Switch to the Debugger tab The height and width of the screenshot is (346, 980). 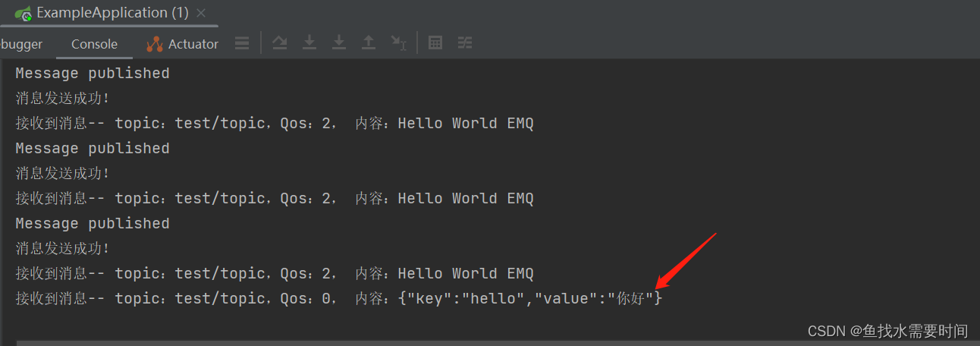tap(21, 44)
